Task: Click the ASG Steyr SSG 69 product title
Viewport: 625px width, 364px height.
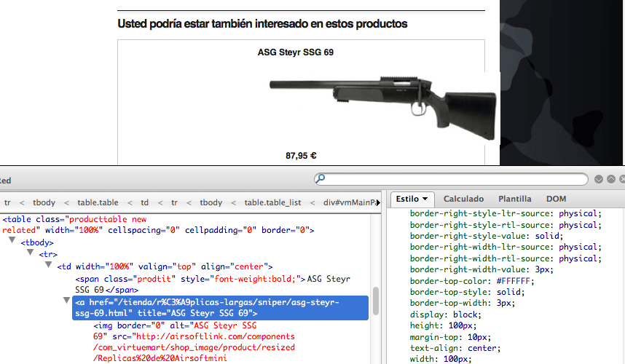Action: [295, 52]
